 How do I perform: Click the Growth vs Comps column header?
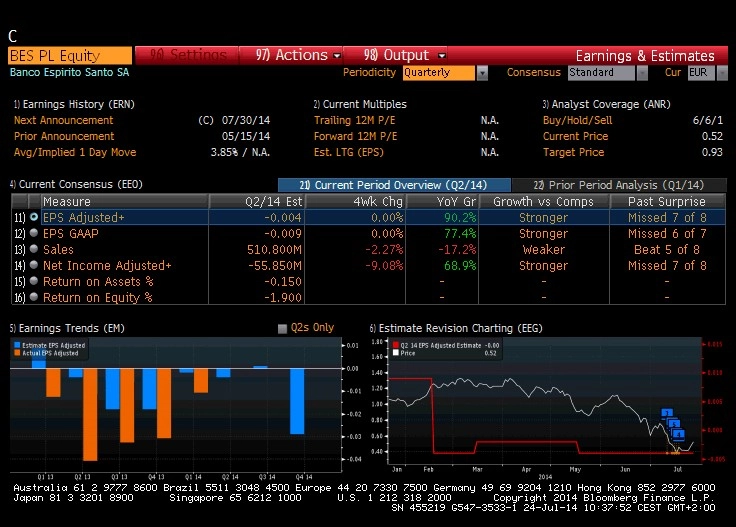(544, 201)
